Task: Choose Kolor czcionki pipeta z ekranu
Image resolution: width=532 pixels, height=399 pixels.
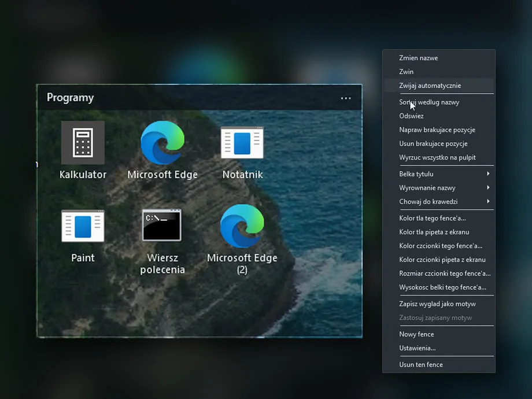Action: click(x=439, y=260)
